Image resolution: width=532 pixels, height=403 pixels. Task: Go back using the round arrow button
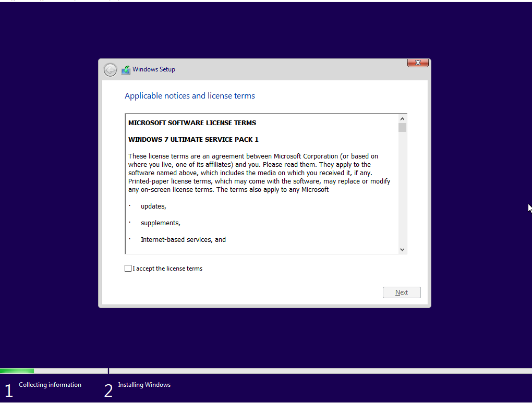[x=110, y=70]
